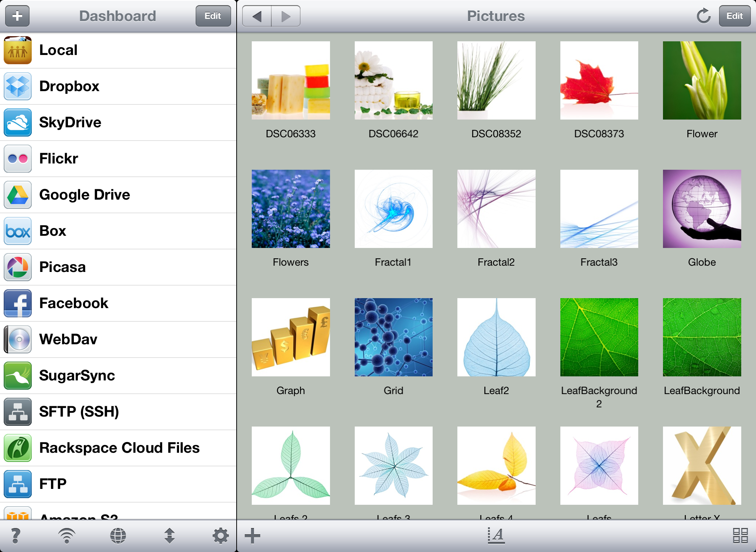Toggle the grid view layout
756x552 pixels.
click(740, 535)
